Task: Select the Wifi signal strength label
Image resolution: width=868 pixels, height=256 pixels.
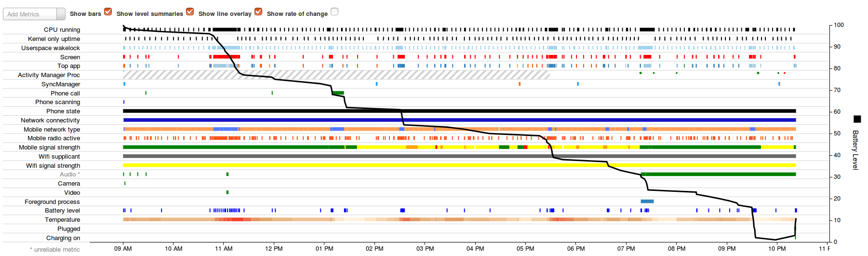Action: 53,166
